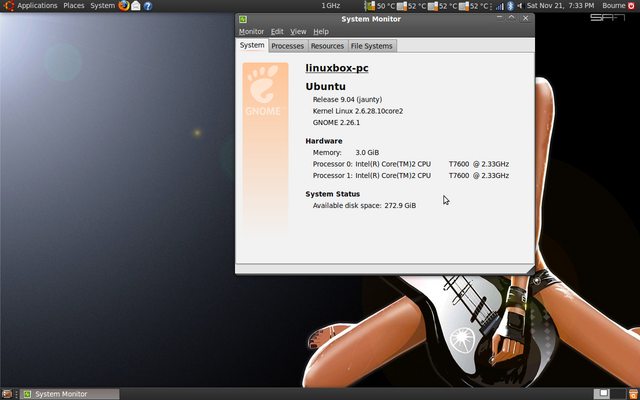This screenshot has width=640, height=400.
Task: Click the red power session icon
Action: (632, 6)
